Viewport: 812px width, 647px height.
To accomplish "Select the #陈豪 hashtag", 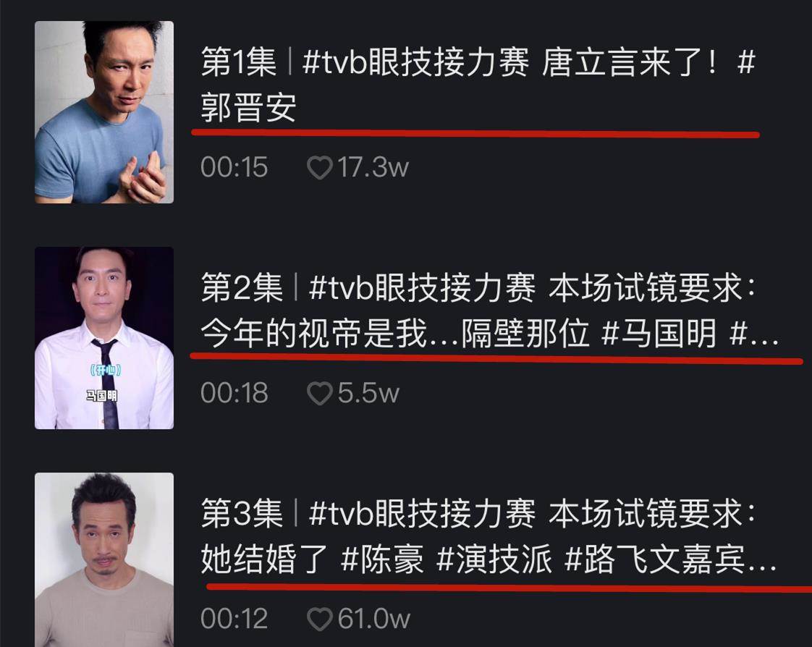I will (x=382, y=559).
